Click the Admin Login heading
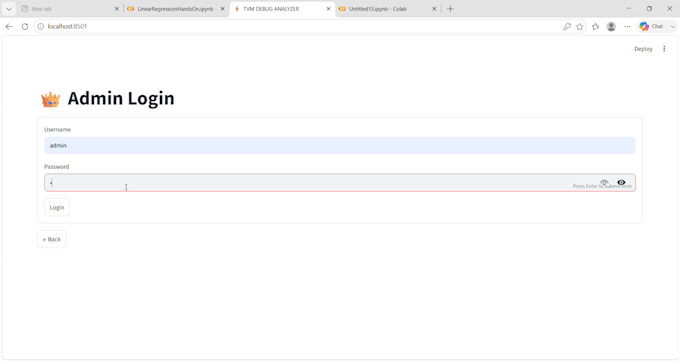This screenshot has height=361, width=680. pyautogui.click(x=121, y=98)
